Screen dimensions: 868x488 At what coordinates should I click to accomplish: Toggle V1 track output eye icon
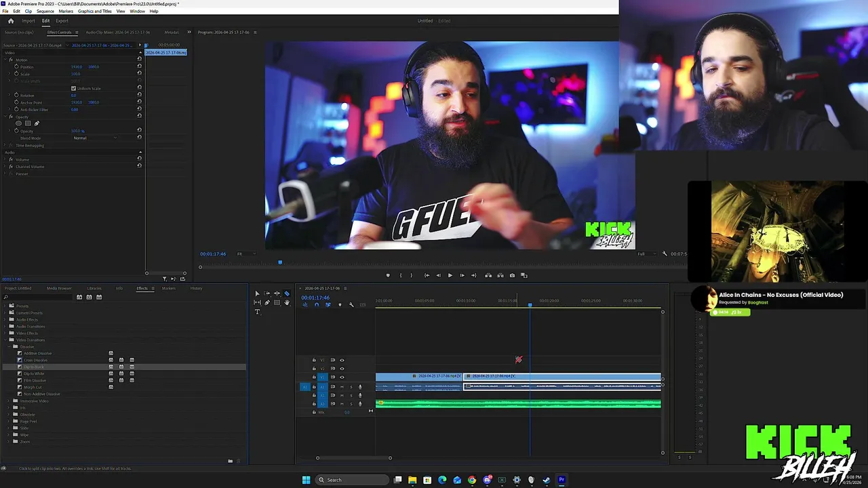[342, 377]
